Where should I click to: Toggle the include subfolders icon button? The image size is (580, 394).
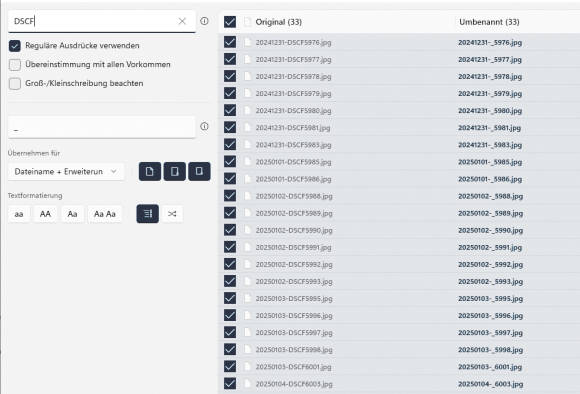click(x=199, y=171)
